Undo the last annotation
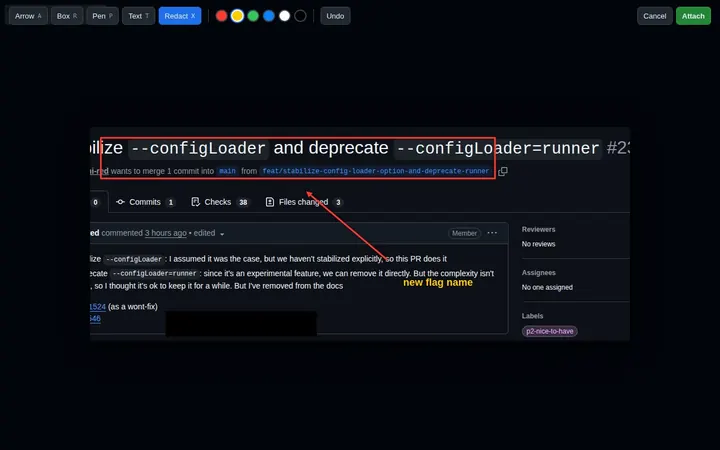720x450 pixels. pos(335,16)
